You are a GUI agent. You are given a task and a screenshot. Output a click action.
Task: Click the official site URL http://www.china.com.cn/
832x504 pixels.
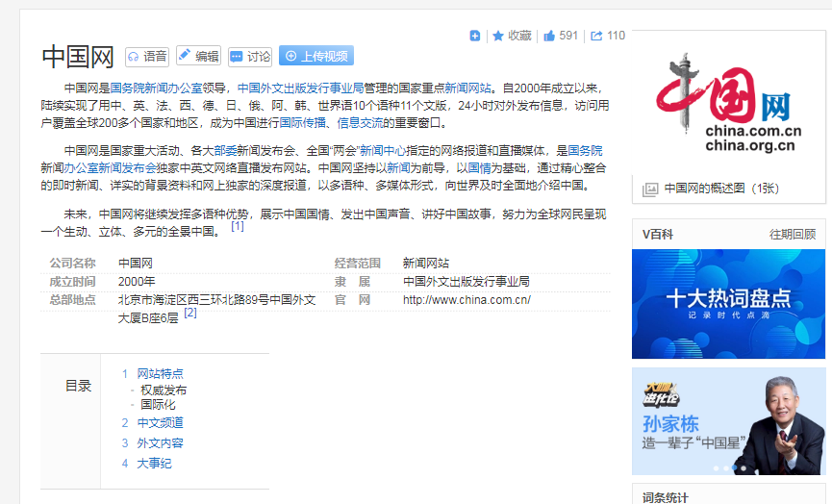click(x=466, y=300)
